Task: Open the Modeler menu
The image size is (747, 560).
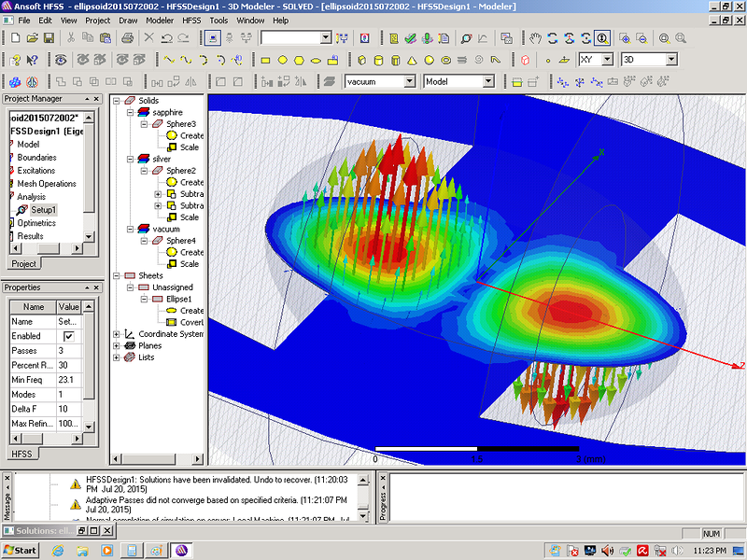Action: coord(160,20)
